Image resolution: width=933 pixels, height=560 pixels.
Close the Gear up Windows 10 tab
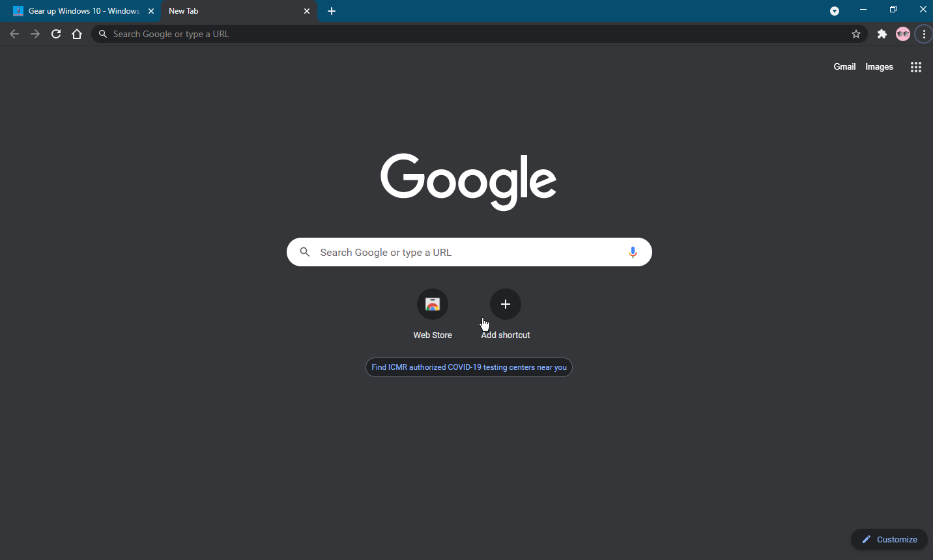tap(151, 11)
